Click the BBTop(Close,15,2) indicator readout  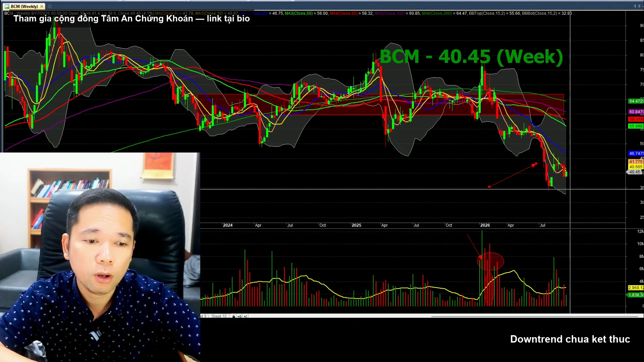coord(495,13)
